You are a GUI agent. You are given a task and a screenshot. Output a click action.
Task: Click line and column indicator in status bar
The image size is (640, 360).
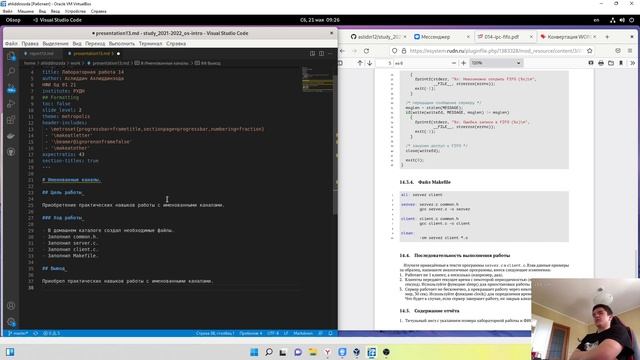pos(215,333)
